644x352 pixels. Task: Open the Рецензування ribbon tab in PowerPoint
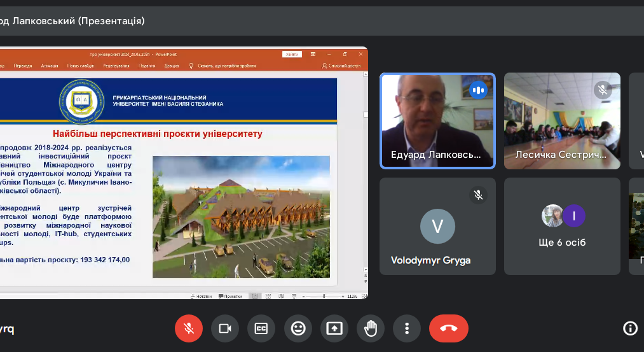point(116,66)
